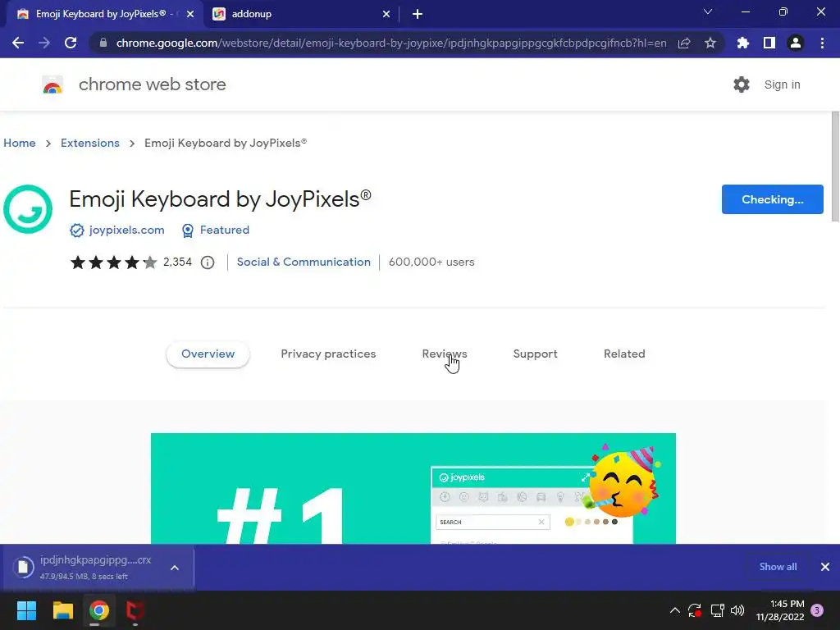Click the sync update tray icon
This screenshot has height=630, width=840.
click(695, 610)
